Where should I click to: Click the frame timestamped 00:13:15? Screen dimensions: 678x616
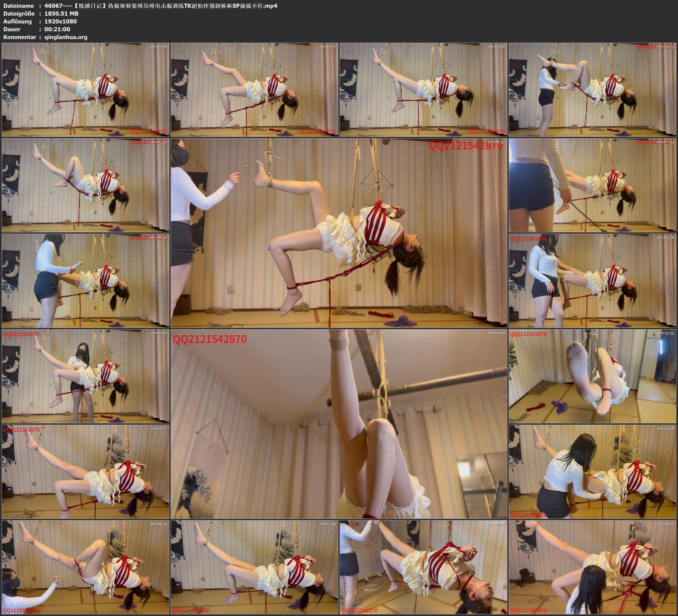[592, 376]
